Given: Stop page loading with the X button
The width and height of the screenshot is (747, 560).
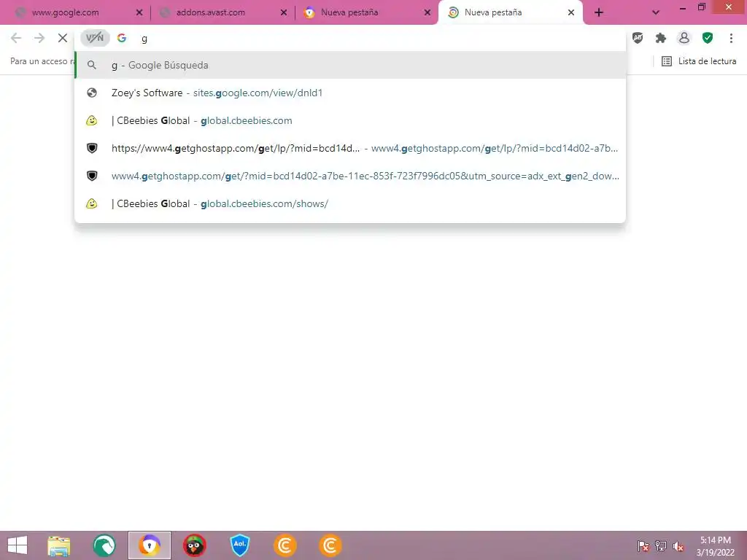Looking at the screenshot, I should (63, 38).
